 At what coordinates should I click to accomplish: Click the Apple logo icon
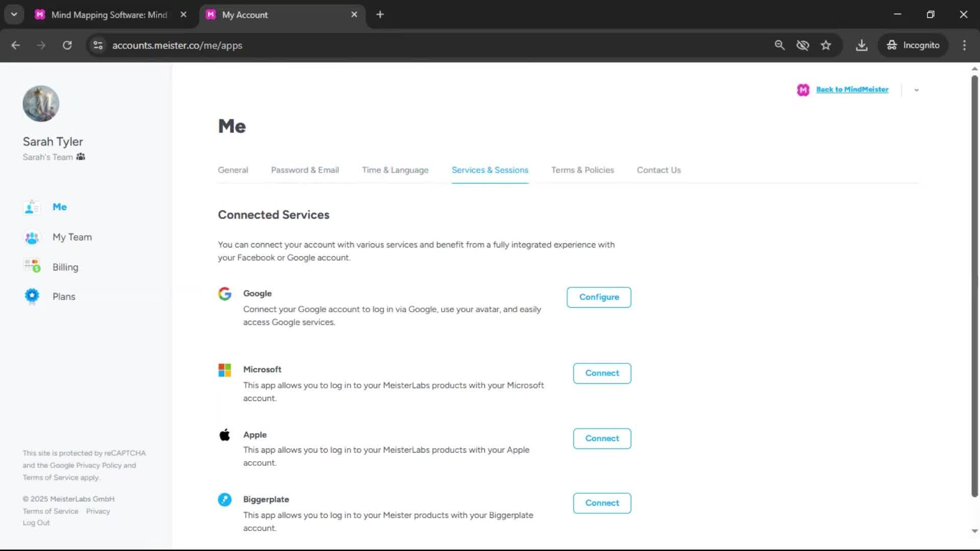click(x=225, y=435)
